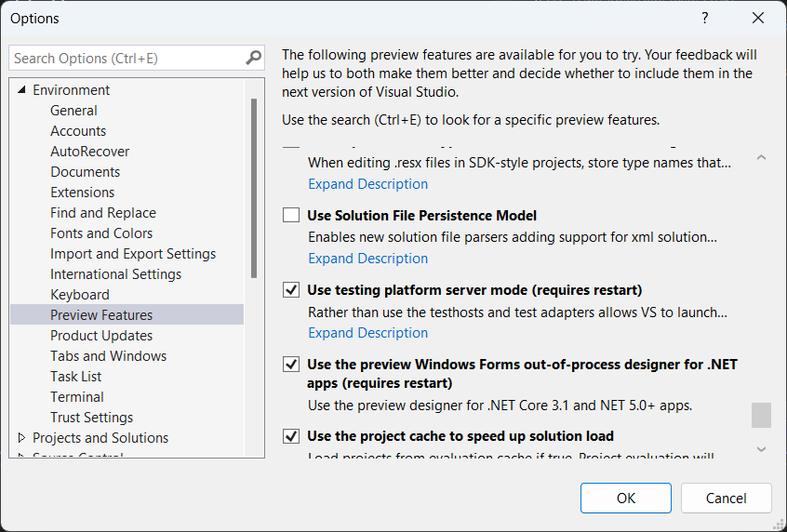Screen dimensions: 787x532
Task: Open the Documents settings page
Action: [86, 172]
